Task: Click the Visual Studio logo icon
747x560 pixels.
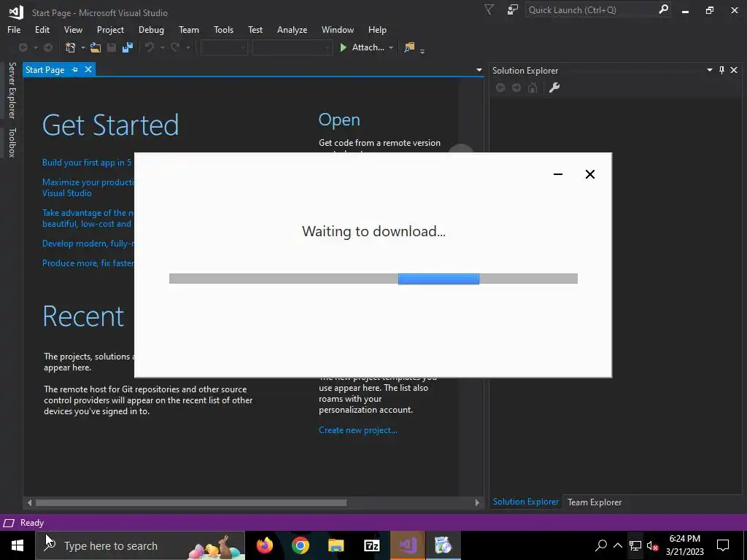Action: click(x=16, y=12)
